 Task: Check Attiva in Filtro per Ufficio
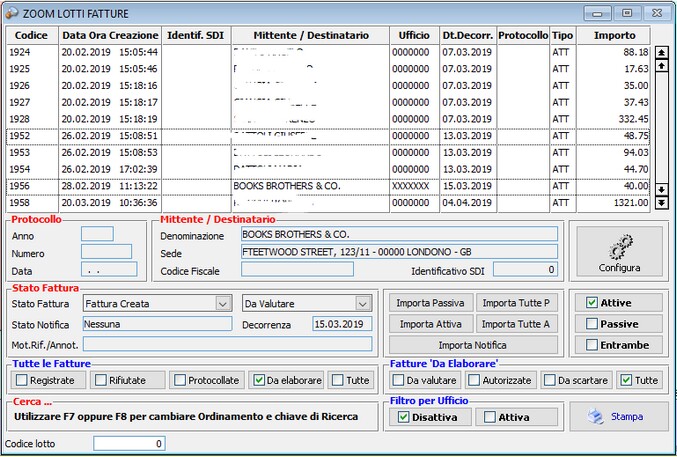[490, 417]
